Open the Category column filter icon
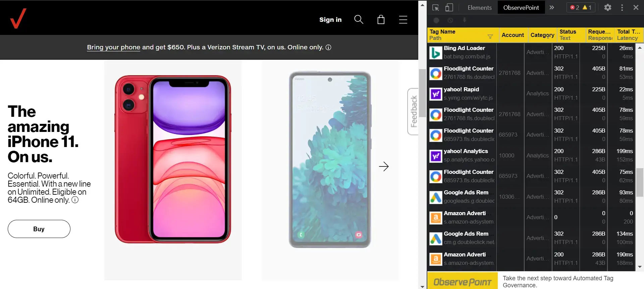This screenshot has width=644, height=289. [x=548, y=37]
